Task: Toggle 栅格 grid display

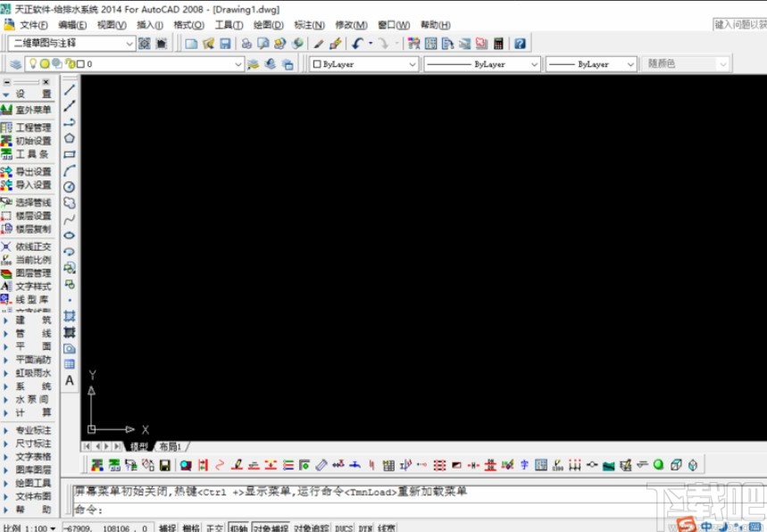Action: point(191,528)
